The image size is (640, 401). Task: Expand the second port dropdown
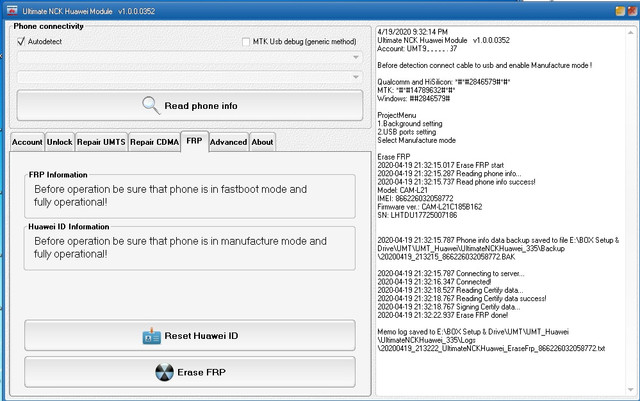click(356, 77)
